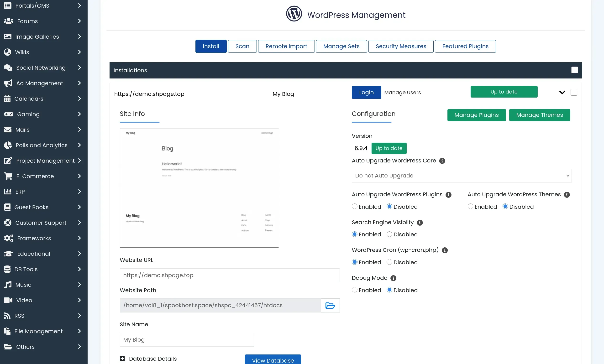Viewport: 604px width, 364px height.
Task: Open the Website Path folder browse icon
Action: tap(330, 305)
